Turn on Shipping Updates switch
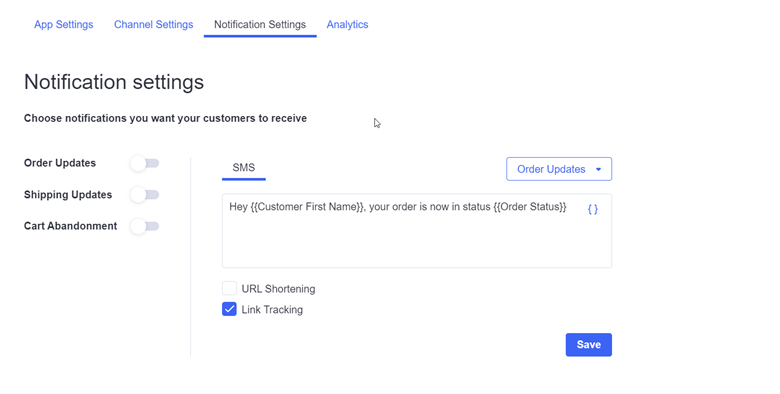The height and width of the screenshot is (394, 780). tap(145, 195)
